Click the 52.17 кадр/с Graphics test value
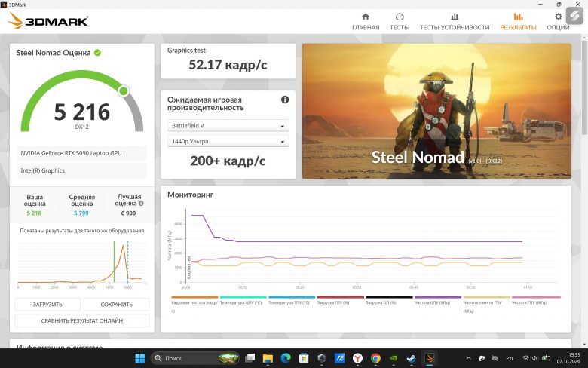The height and width of the screenshot is (368, 588). [228, 65]
